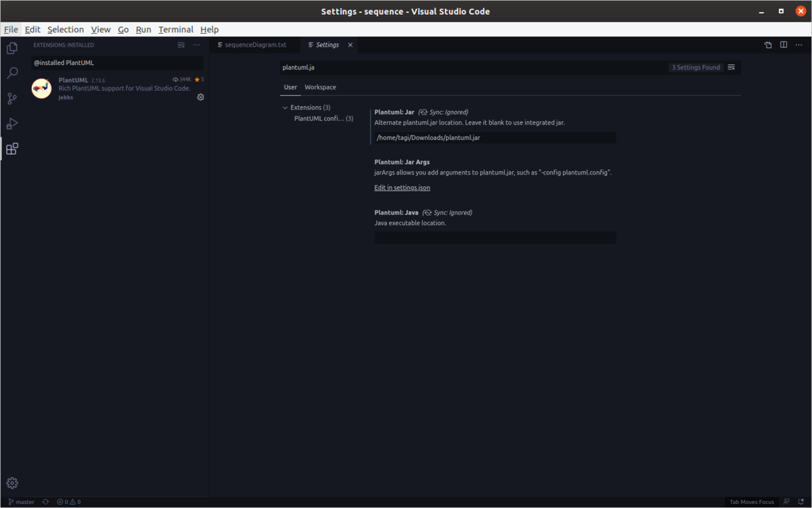Viewport: 812px width, 508px height.
Task: Open the Extensions panel more actions menu
Action: pos(197,45)
